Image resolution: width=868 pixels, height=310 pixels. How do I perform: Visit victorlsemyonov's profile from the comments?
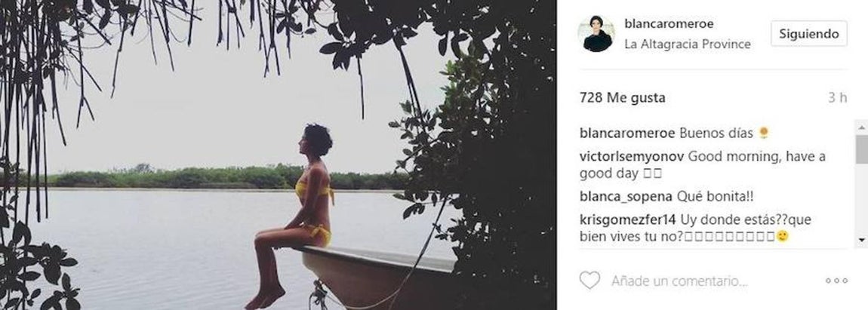631,157
